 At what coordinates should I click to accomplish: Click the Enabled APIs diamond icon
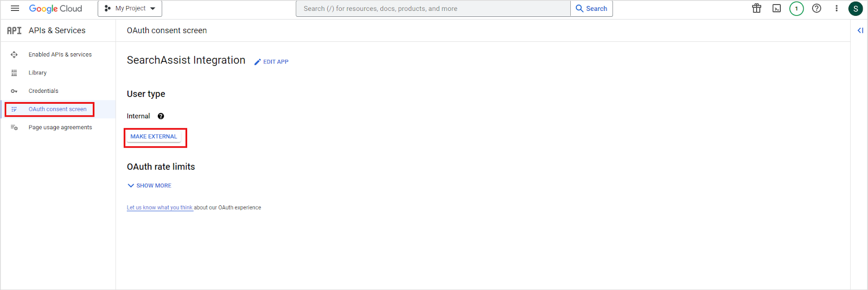[14, 54]
